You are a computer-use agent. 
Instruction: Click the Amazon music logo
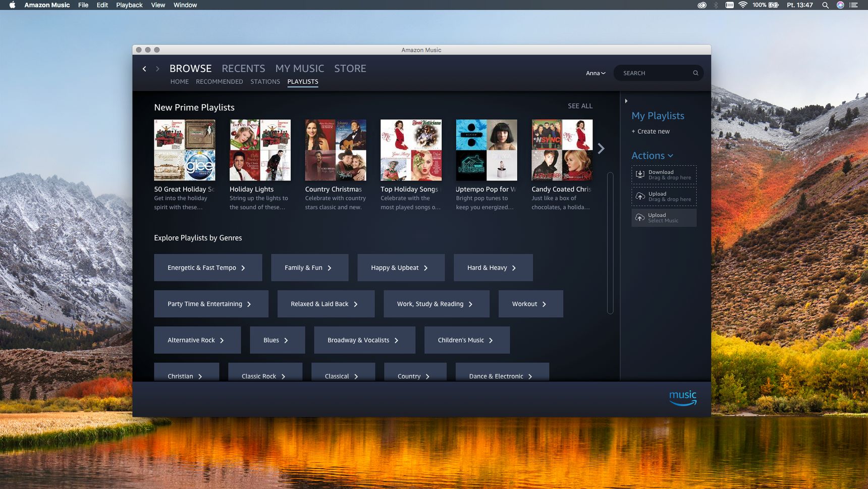[x=683, y=398]
